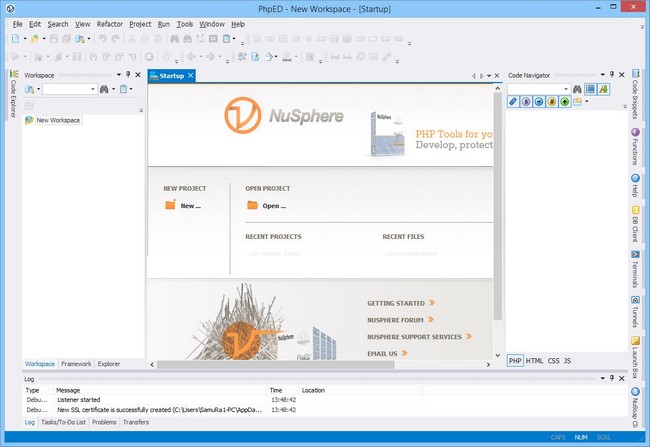
Task: Click the add-files icon in Workspace panel toolbar
Action: (x=29, y=89)
